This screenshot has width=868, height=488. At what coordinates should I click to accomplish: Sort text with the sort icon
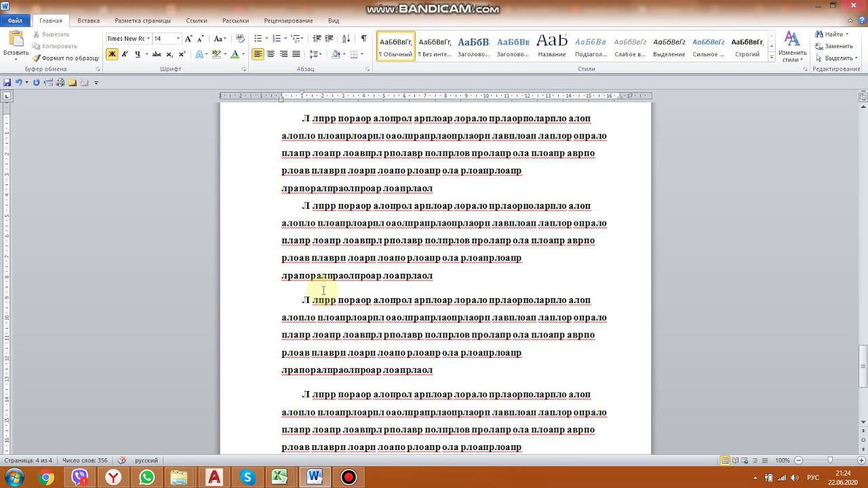tap(346, 39)
